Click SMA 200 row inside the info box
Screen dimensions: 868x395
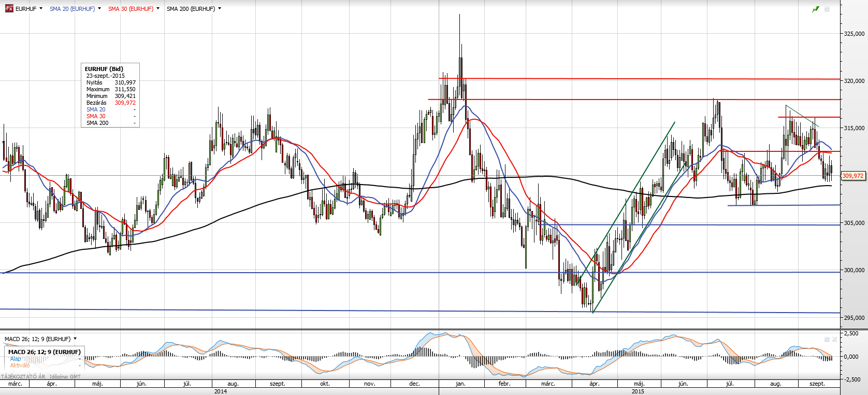[111, 123]
